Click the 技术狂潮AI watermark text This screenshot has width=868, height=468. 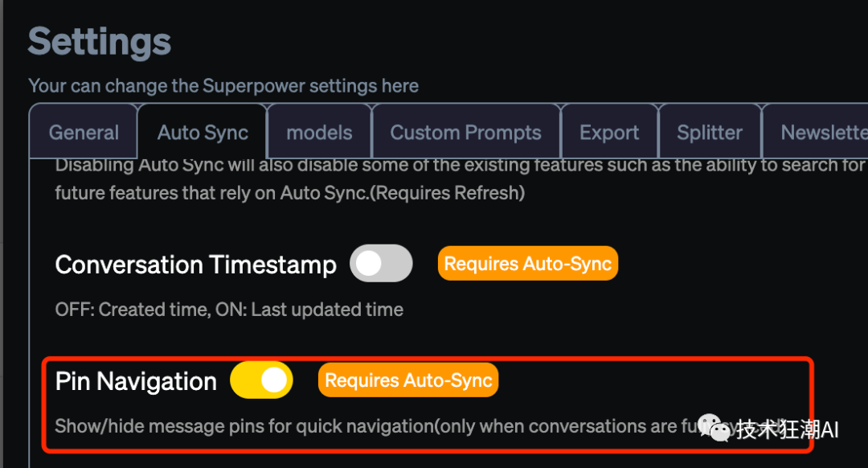pyautogui.click(x=787, y=429)
